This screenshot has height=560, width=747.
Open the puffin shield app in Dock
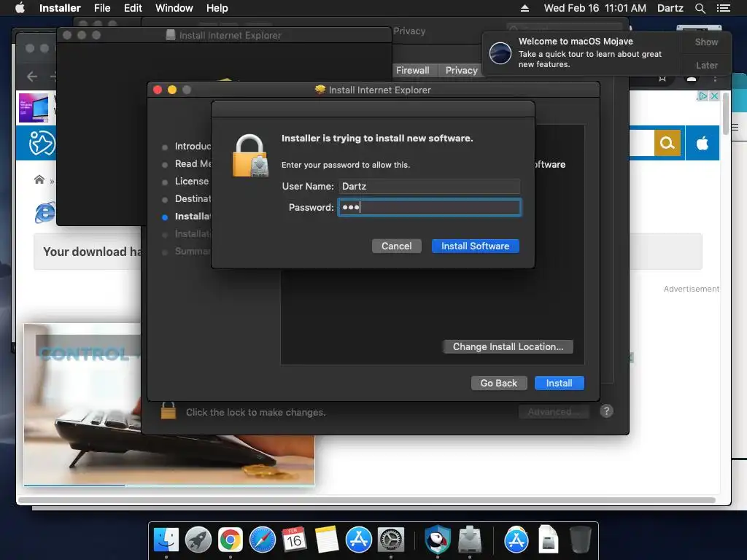[438, 540]
